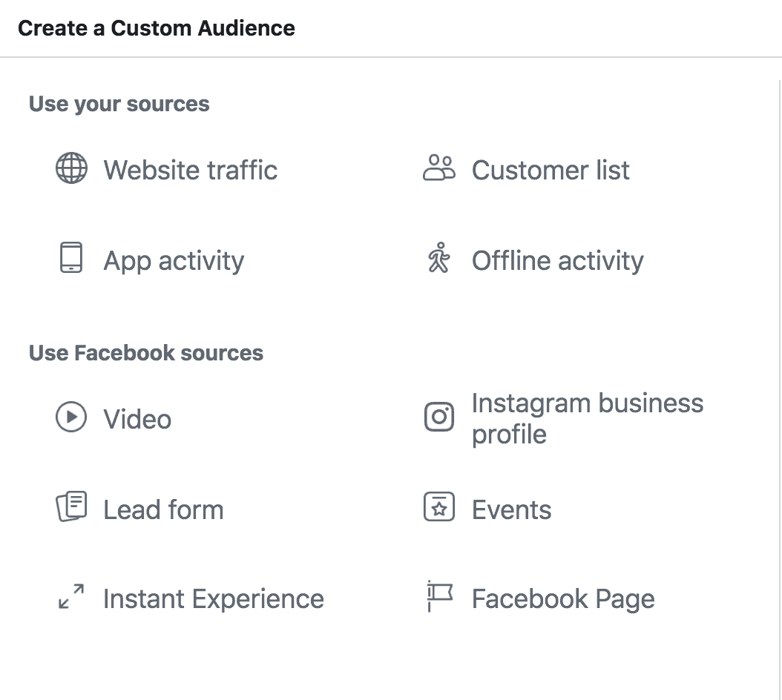Click the Video play circle icon
The width and height of the screenshot is (782, 700).
[x=71, y=417]
